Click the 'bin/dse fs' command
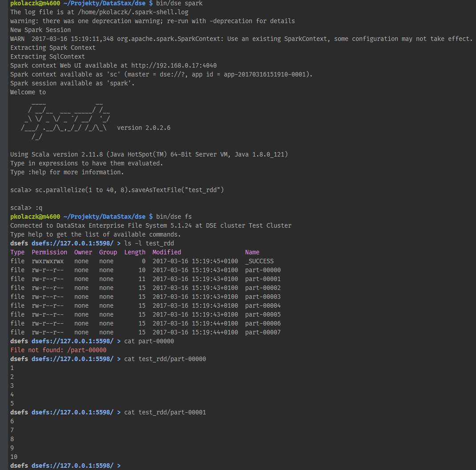 174,217
